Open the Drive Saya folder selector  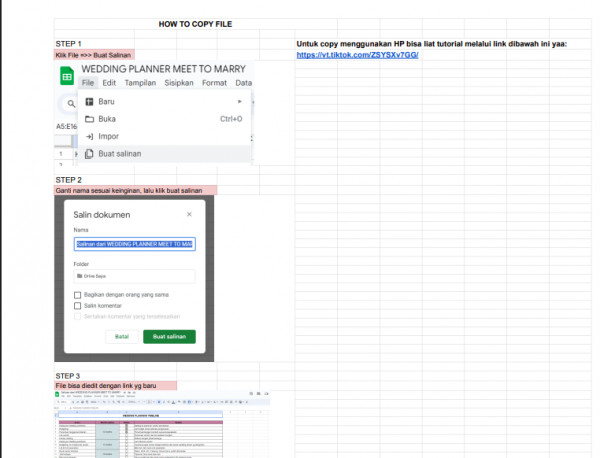coord(134,276)
